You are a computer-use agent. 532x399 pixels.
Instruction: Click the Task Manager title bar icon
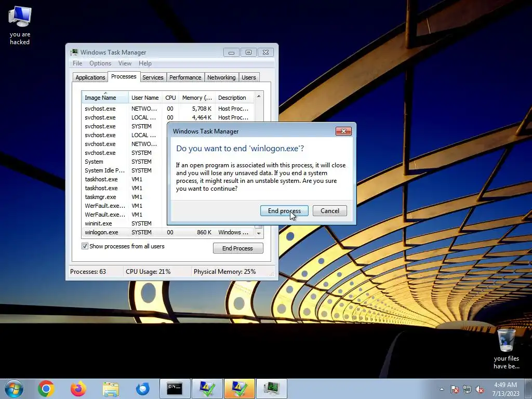coord(74,52)
